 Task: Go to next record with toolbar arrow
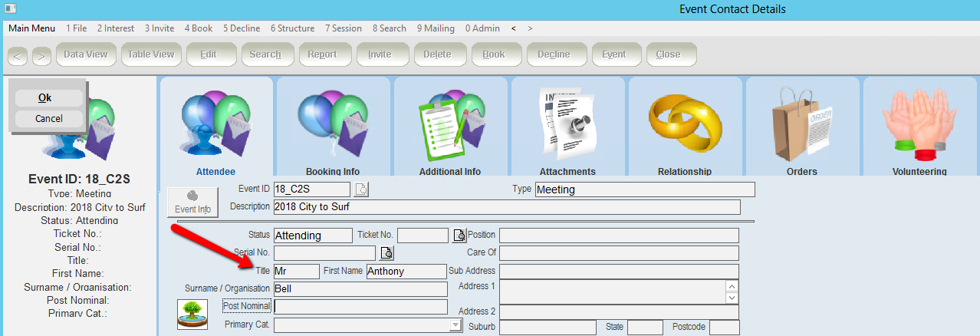41,55
